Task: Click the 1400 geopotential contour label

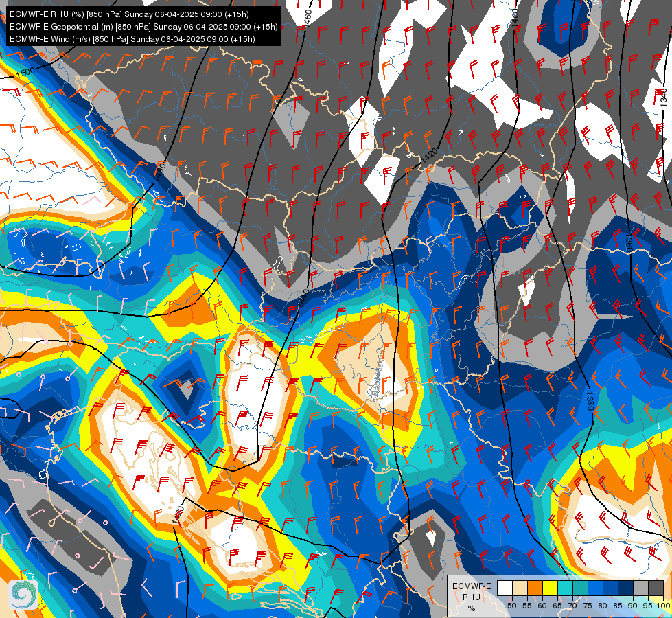Action: coord(515,17)
